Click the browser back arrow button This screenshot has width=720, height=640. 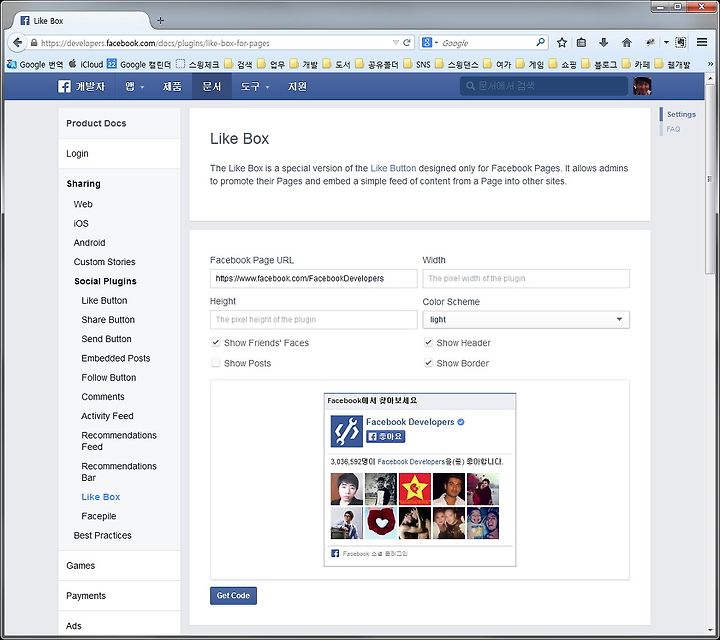(x=17, y=43)
